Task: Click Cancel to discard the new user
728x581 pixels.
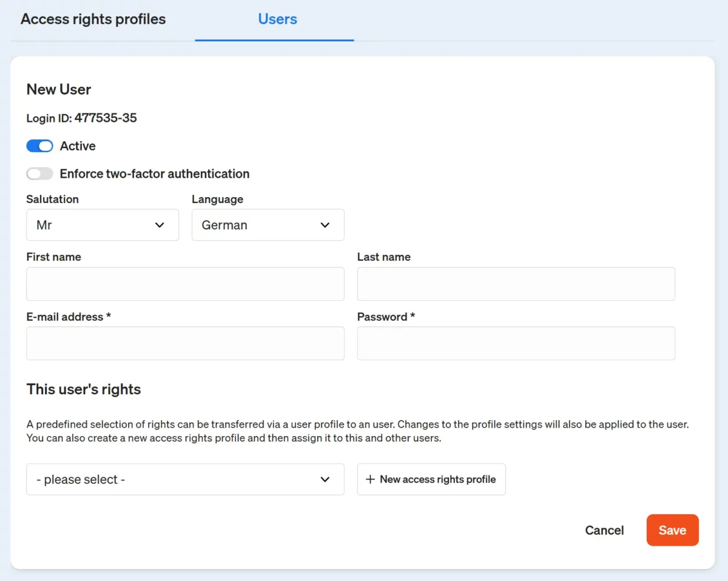Action: 604,529
